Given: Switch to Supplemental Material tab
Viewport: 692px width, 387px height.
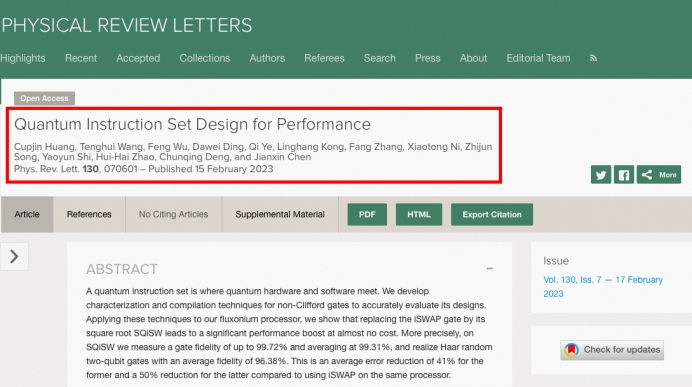Looking at the screenshot, I should 280,214.
